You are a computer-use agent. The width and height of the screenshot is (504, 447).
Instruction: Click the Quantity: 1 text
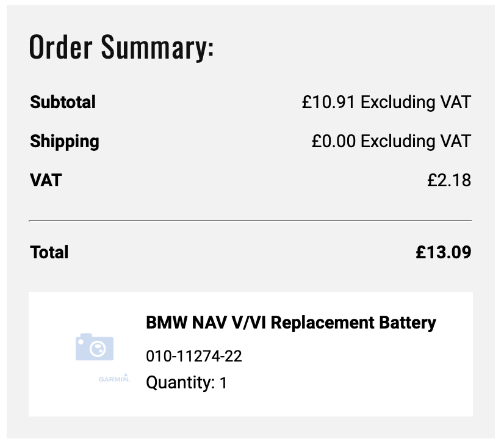(x=187, y=383)
